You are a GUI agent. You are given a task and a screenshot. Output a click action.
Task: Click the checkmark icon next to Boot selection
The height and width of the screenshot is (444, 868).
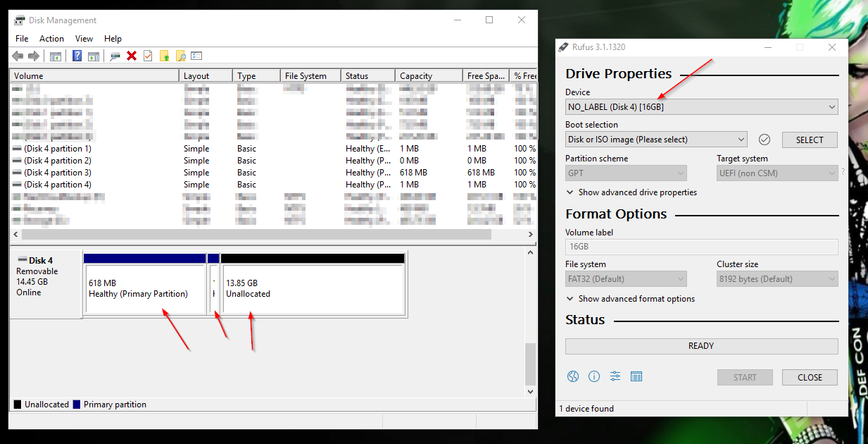pos(765,140)
